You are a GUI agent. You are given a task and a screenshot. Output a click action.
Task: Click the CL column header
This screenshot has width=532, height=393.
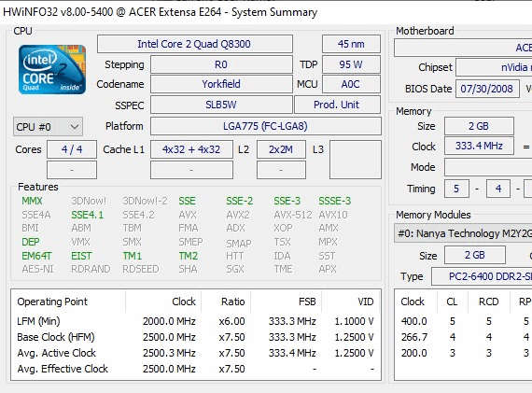coord(452,302)
